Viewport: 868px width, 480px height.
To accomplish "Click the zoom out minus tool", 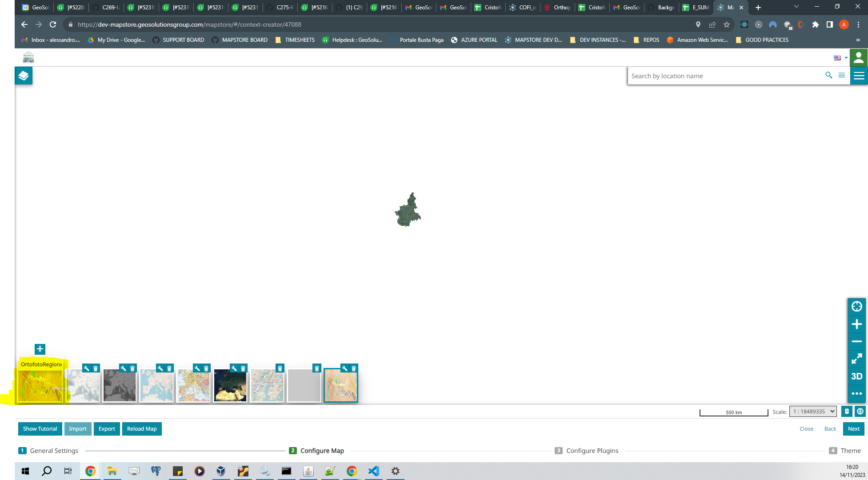I will point(857,341).
